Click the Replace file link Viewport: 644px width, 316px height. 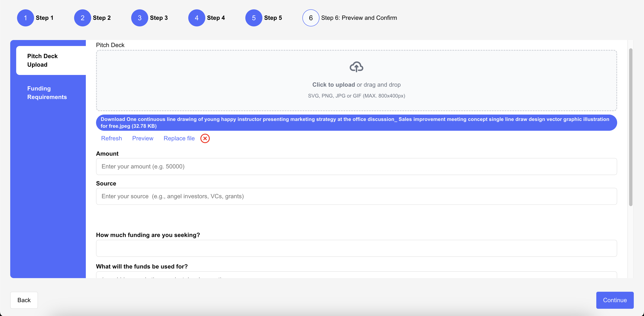179,138
